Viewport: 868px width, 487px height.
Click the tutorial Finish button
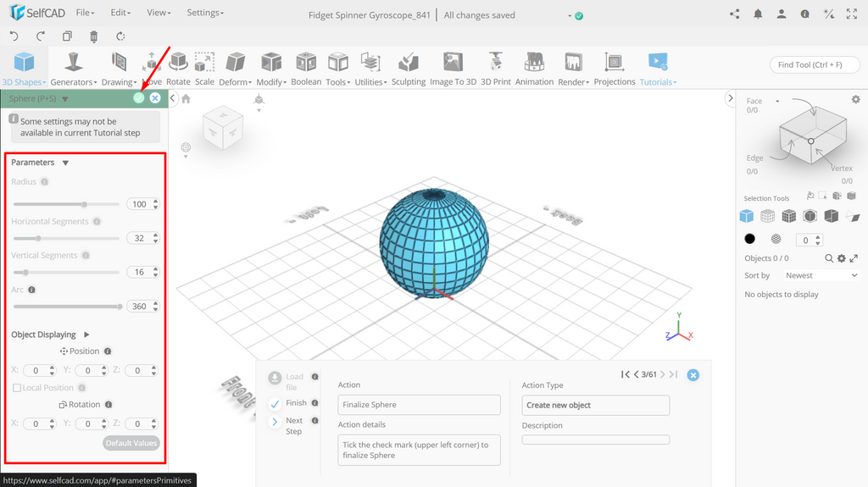tap(288, 403)
